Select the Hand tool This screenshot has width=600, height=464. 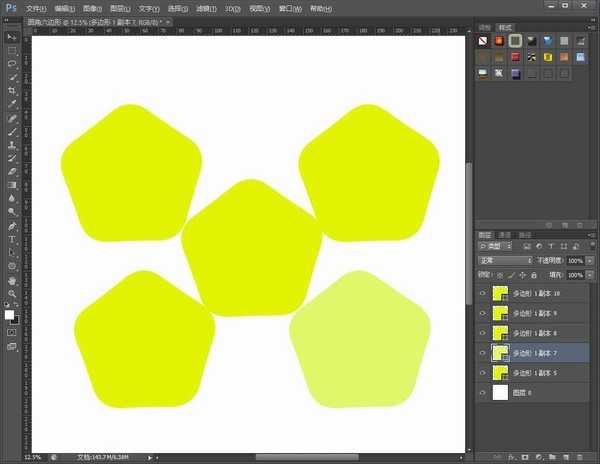[12, 281]
